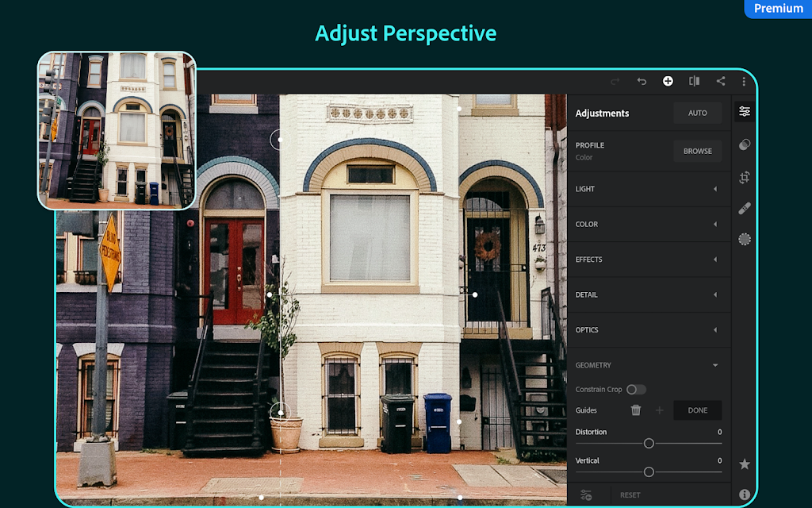The width and height of the screenshot is (812, 508).
Task: Click the plus add icon in top toolbar
Action: coord(668,81)
